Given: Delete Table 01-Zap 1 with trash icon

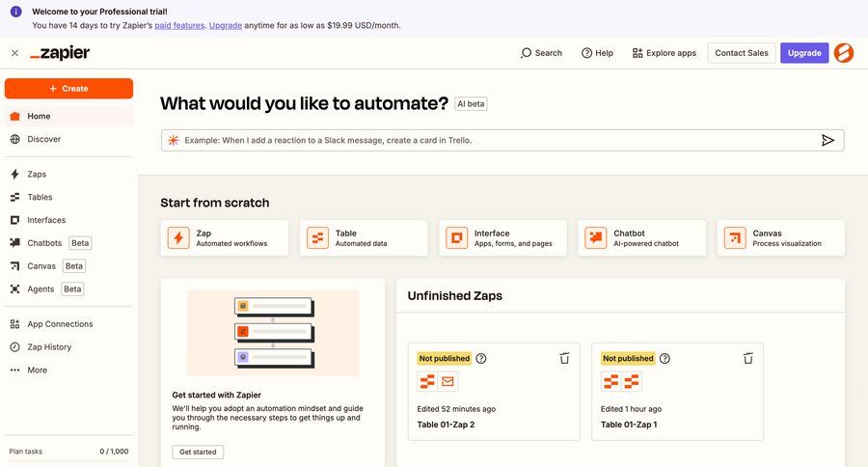Looking at the screenshot, I should click(x=747, y=358).
